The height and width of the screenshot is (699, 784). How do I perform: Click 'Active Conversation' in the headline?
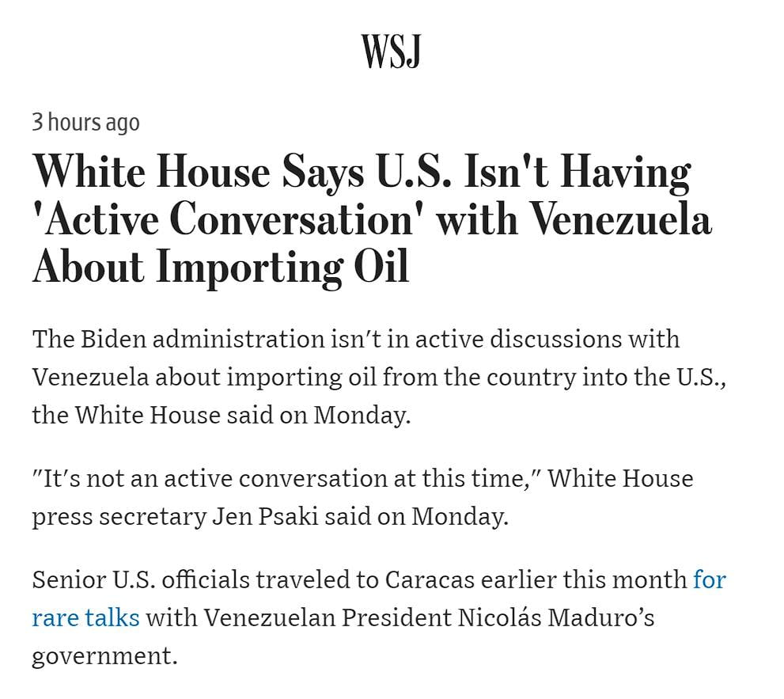point(227,219)
